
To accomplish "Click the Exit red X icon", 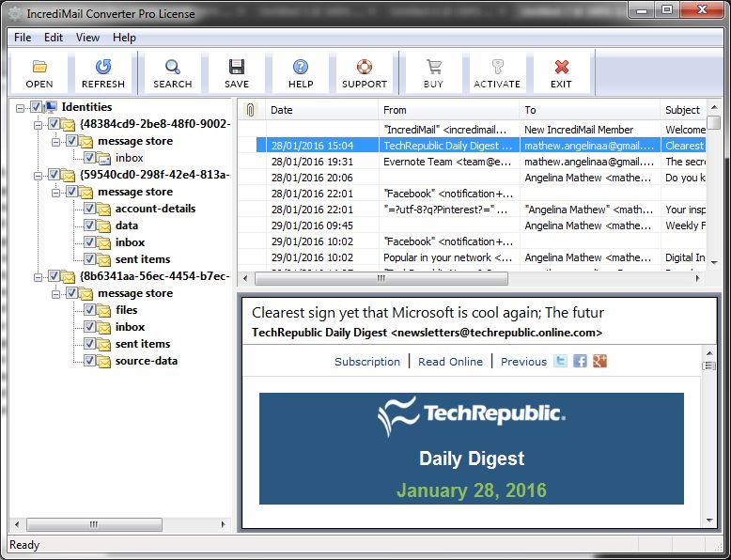I will (561, 72).
